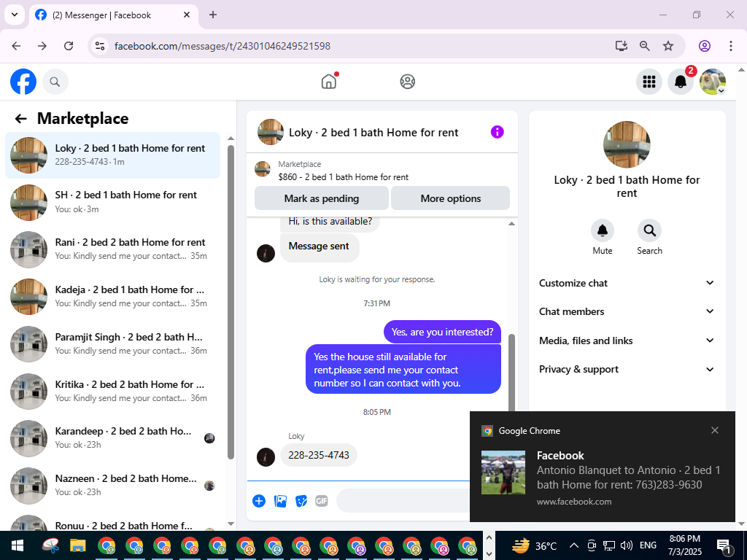747x560 pixels.
Task: Open account profile picture menu
Action: (x=712, y=82)
